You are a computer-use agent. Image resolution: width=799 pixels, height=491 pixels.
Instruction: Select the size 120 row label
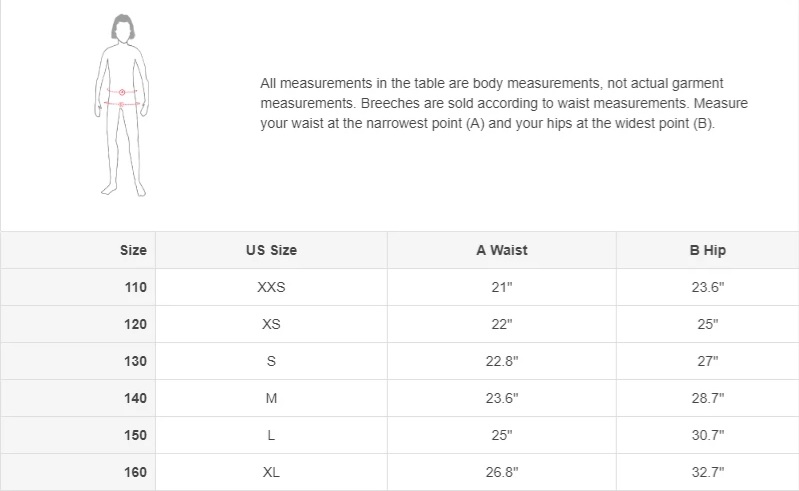[x=136, y=324]
